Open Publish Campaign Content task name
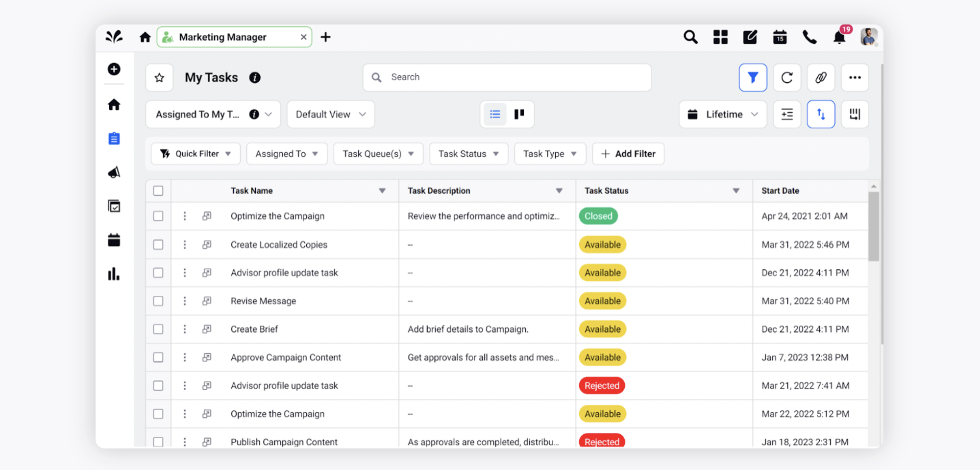 point(284,442)
